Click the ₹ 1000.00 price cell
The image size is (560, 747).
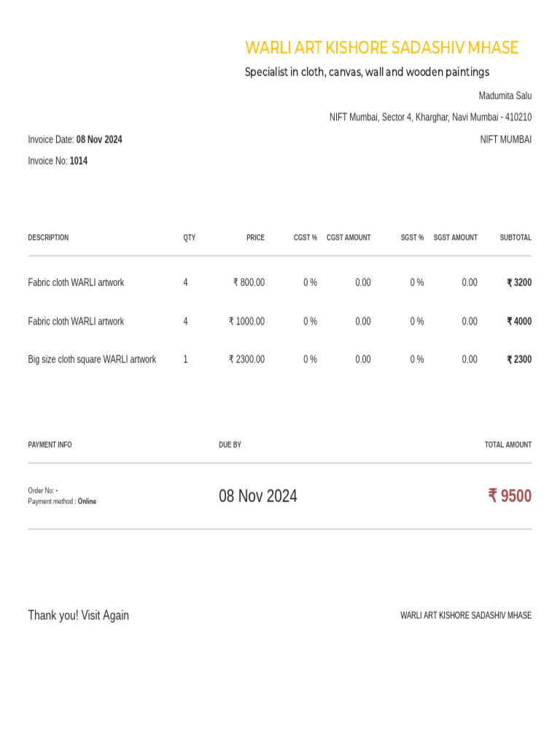coord(246,321)
